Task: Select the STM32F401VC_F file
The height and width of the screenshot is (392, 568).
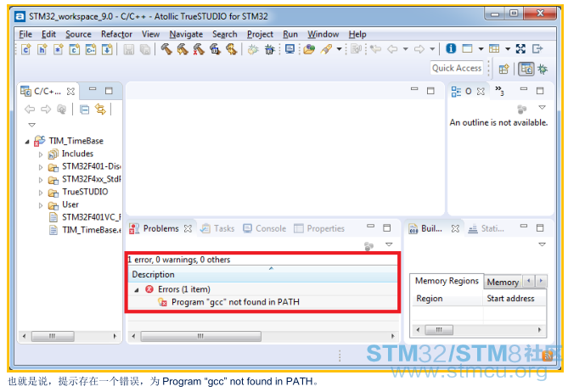Action: pyautogui.click(x=85, y=217)
